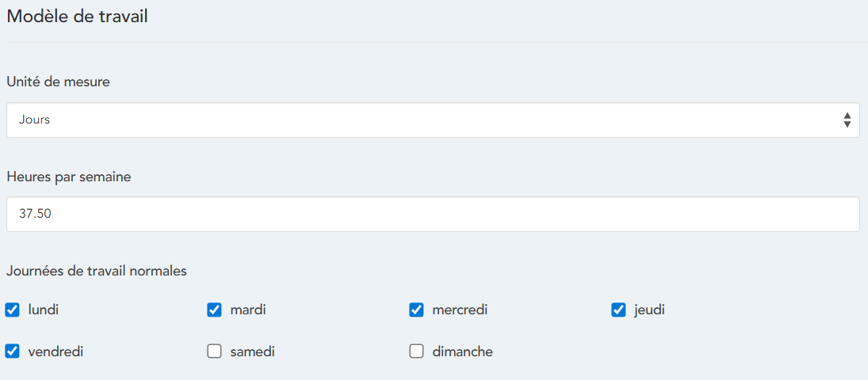Image resolution: width=868 pixels, height=380 pixels.
Task: Untick the jeudi checkbox box
Action: pos(619,310)
